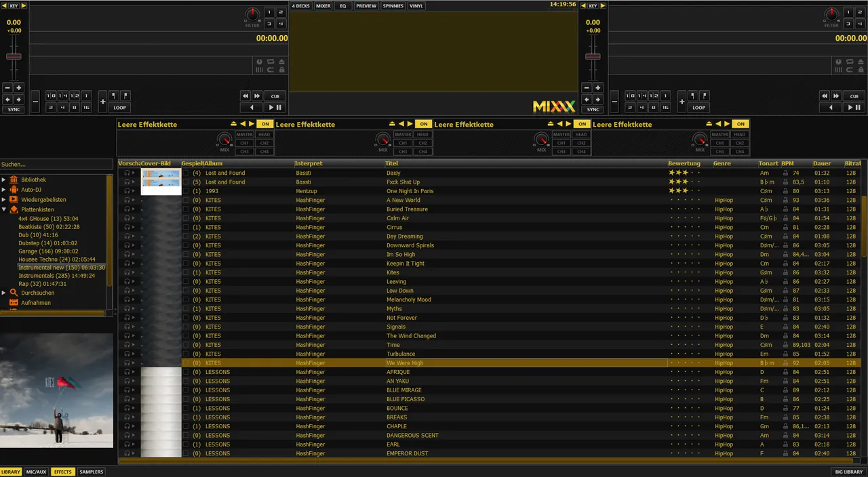Toggle the MIXER section
This screenshot has height=477, width=868.
(323, 5)
